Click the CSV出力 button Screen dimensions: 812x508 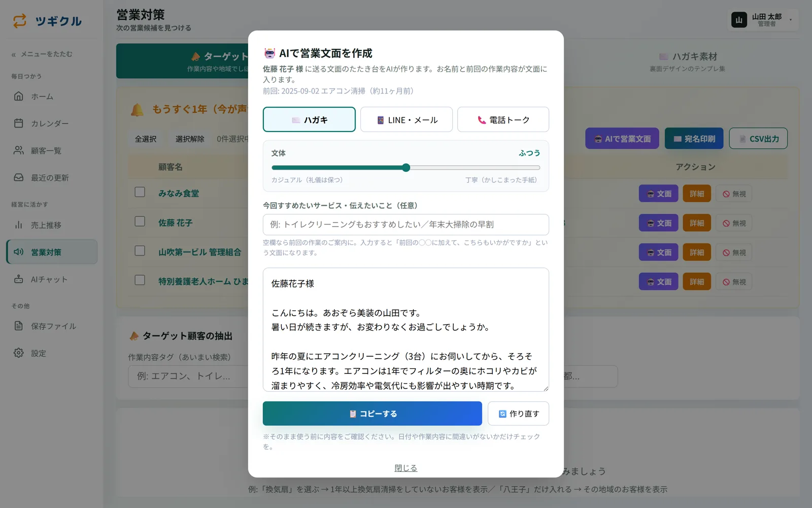coord(758,138)
